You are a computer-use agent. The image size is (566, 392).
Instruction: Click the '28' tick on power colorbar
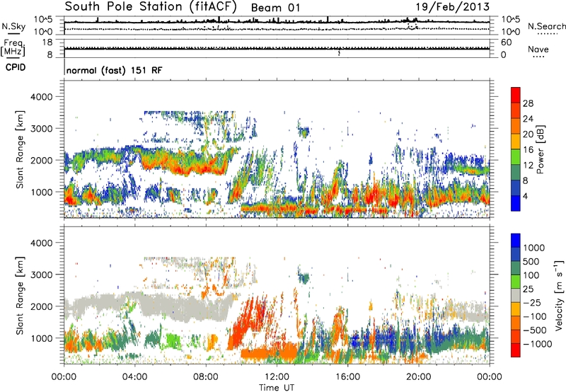pyautogui.click(x=528, y=103)
